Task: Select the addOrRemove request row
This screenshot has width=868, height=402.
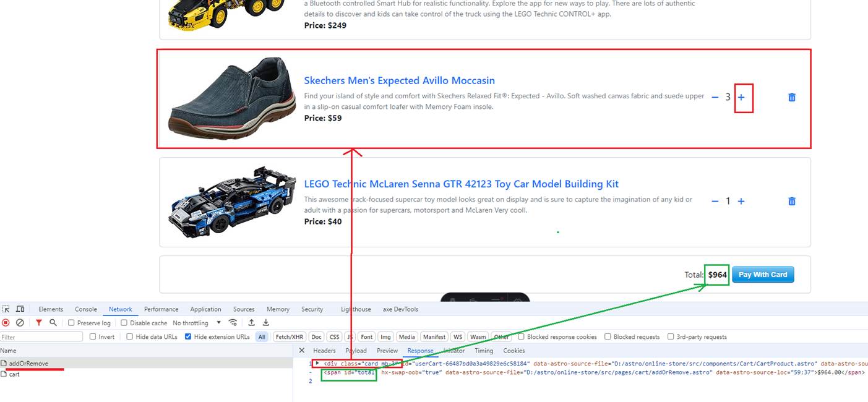Action: tap(146, 363)
